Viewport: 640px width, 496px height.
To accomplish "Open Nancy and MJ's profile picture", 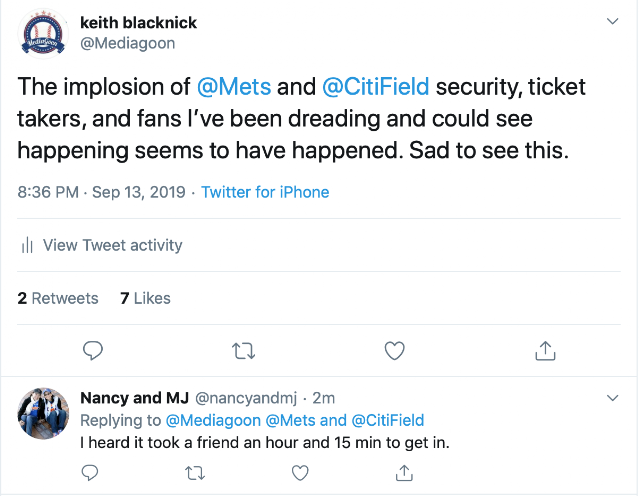I will [43, 413].
